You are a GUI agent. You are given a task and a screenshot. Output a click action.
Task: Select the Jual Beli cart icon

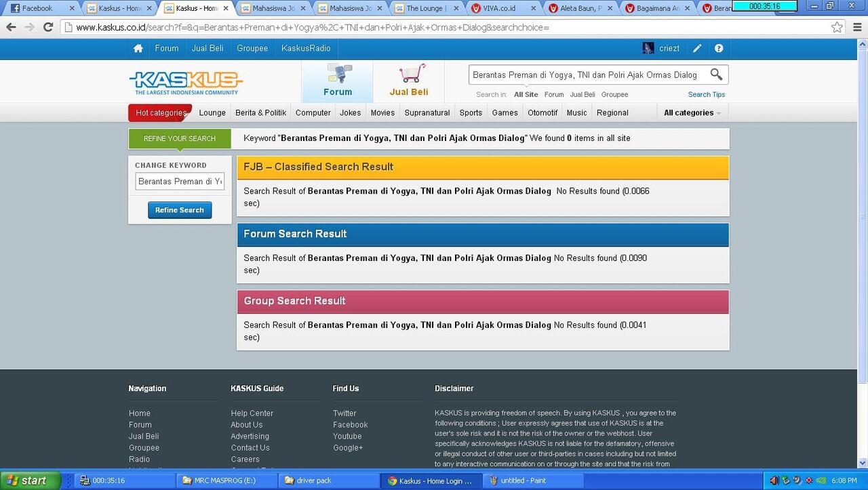(409, 81)
